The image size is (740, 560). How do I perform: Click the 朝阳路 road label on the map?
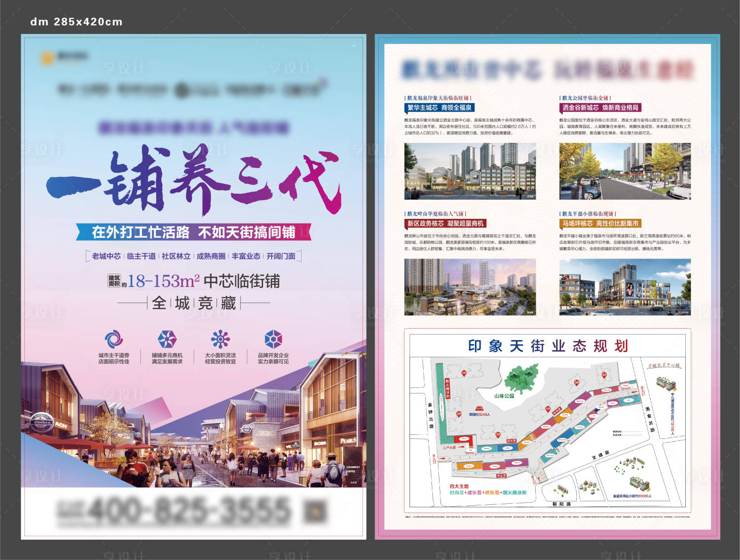click(x=562, y=504)
